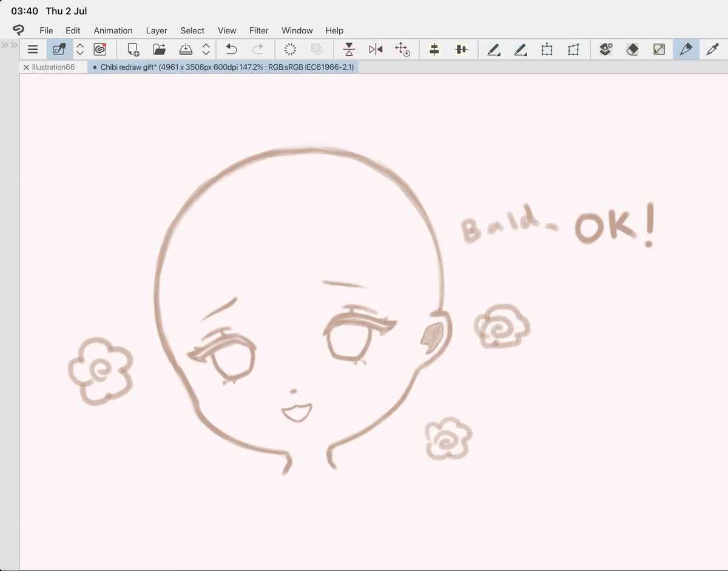728x571 pixels.
Task: Click the Clear layer dotted-circle icon
Action: click(290, 50)
